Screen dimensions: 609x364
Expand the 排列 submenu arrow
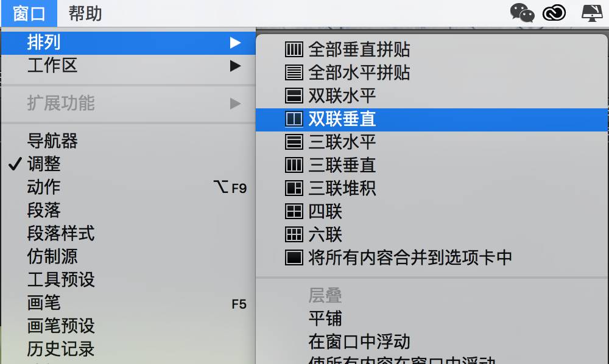click(x=235, y=43)
